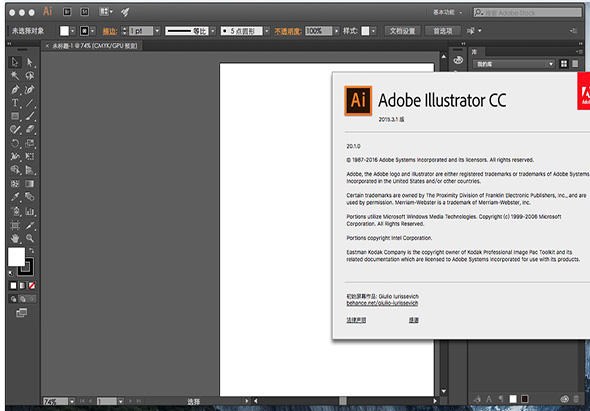Image resolution: width=590 pixels, height=411 pixels.
Task: Click the Document Setup button
Action: 402,31
